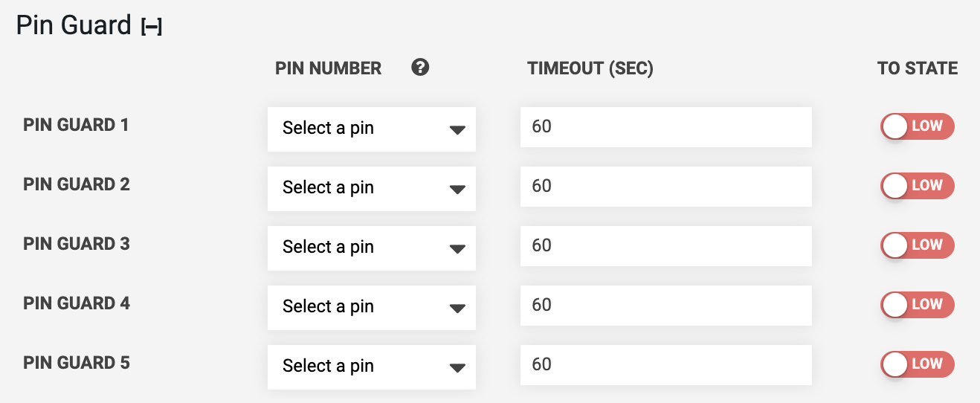Collapse the Pin Guard section

[x=152, y=28]
